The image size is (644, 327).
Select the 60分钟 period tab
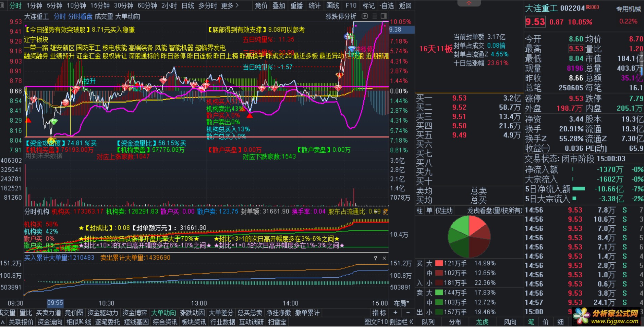pos(147,5)
